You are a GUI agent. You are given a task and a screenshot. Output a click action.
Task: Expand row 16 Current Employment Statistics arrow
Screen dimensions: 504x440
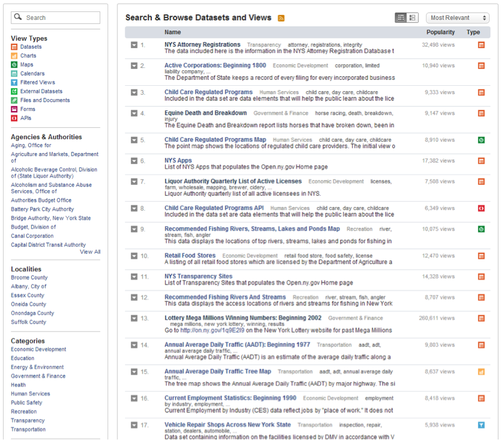134,399
